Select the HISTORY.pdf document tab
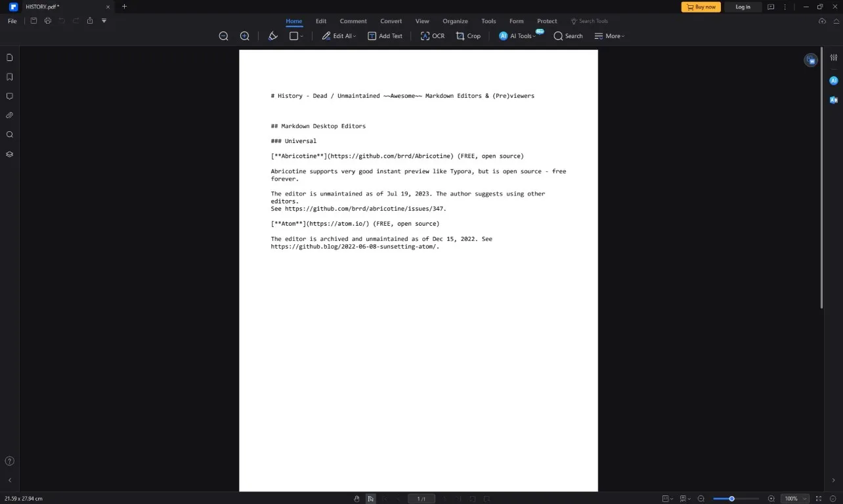This screenshot has height=504, width=843. [60, 7]
